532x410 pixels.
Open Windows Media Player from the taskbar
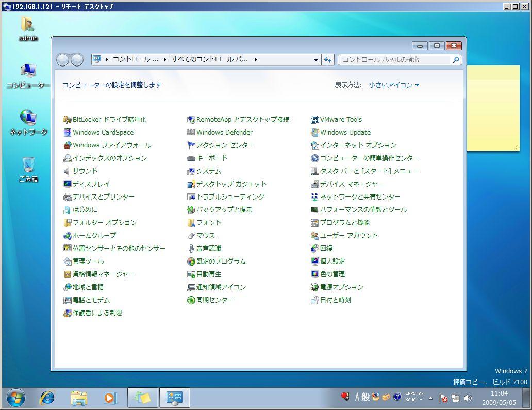coord(110,398)
